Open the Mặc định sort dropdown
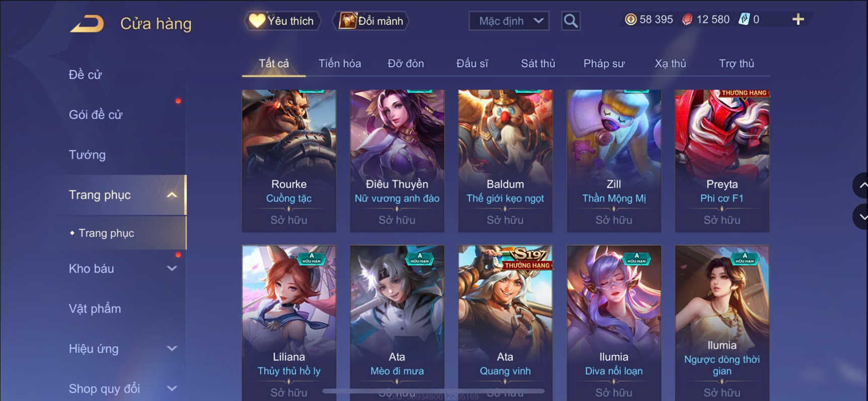Screen dimensions: 868x401 coord(509,21)
